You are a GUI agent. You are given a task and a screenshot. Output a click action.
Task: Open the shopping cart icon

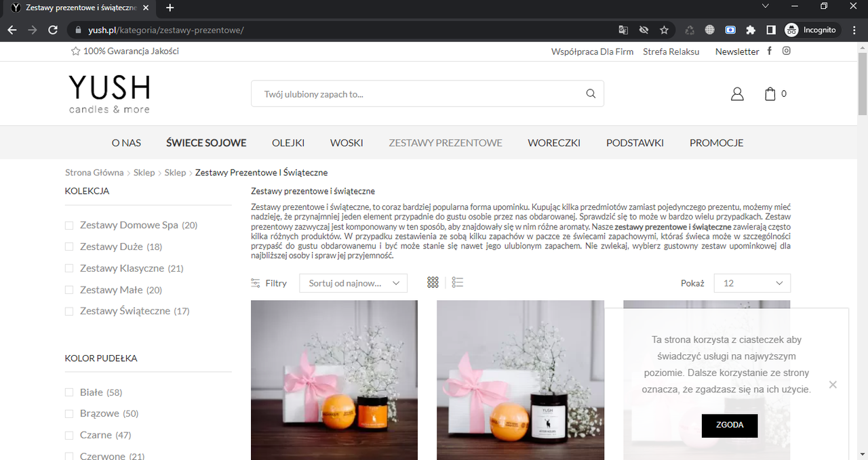tap(770, 94)
